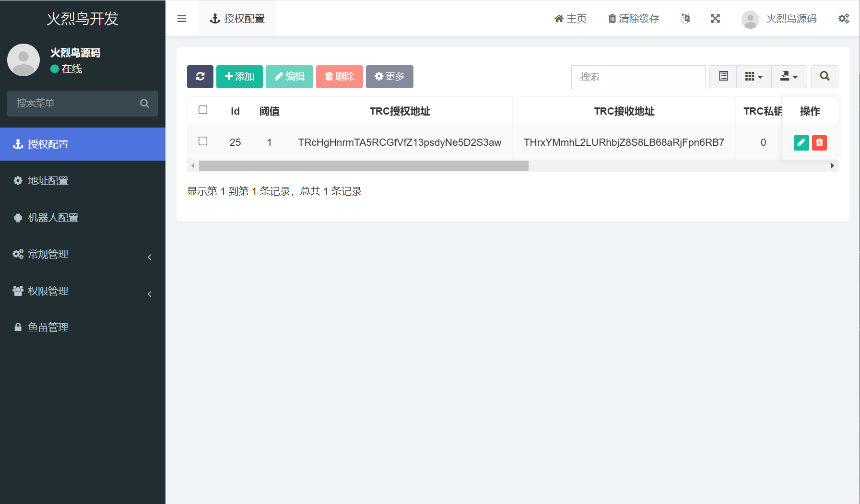Enter fullscreen with the expand icon
860x504 pixels.
pyautogui.click(x=715, y=19)
